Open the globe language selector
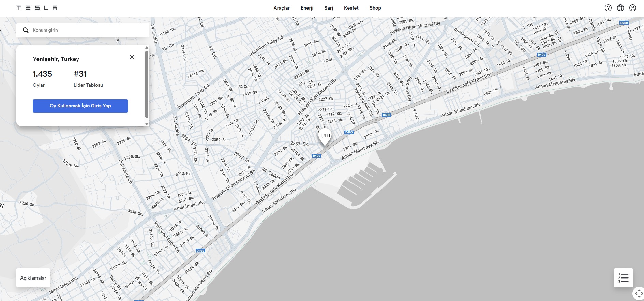Image resolution: width=644 pixels, height=301 pixels. pos(620,8)
